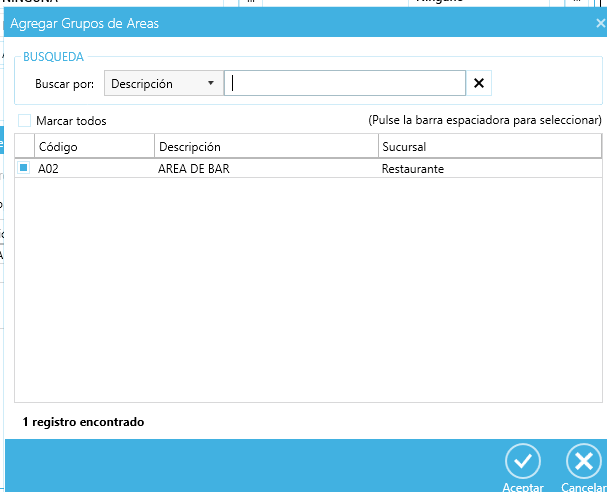Screen dimensions: 607x492
Task: Enable the Marcar todos checkbox
Action: tap(24, 121)
